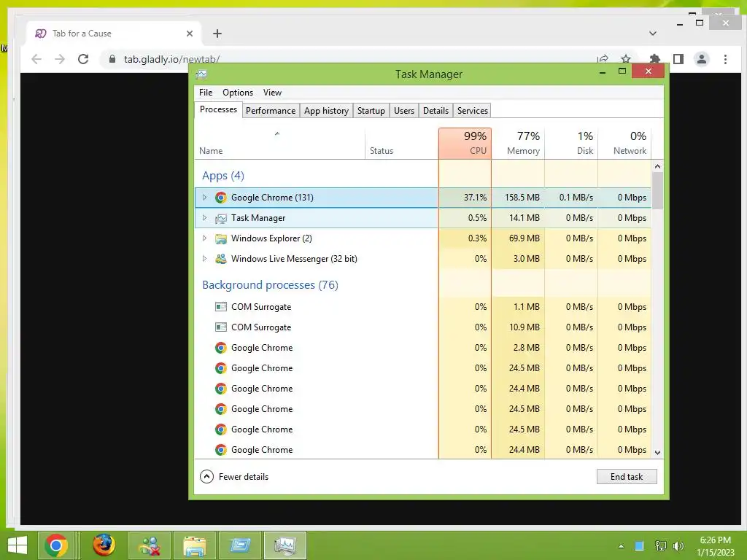Click the process list scroll down arrow
747x560 pixels.
point(657,452)
